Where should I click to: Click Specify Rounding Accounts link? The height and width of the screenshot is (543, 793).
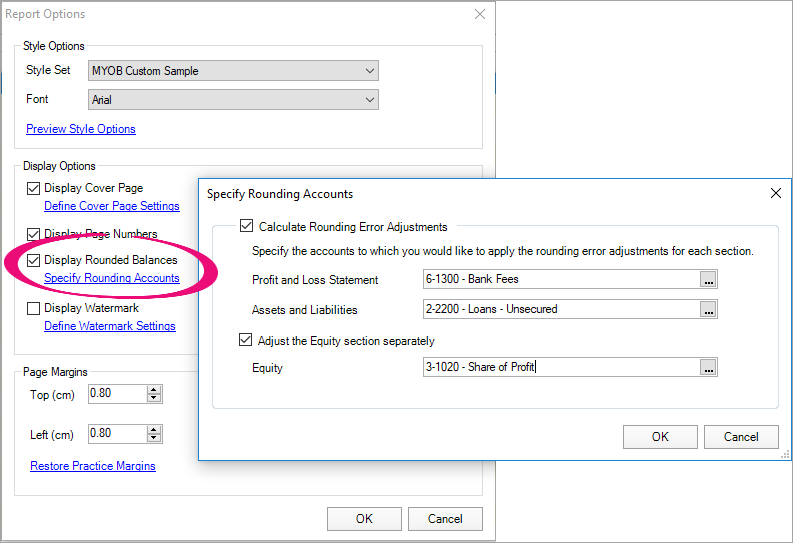click(112, 278)
